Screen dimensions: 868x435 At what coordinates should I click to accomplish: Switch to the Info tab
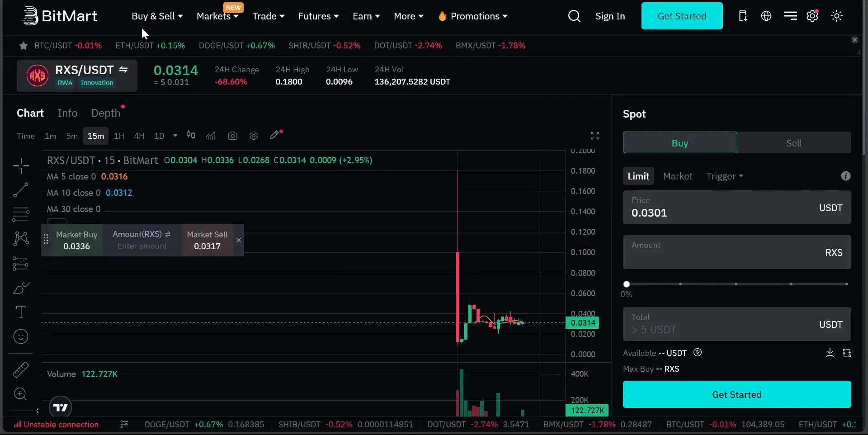(x=67, y=113)
